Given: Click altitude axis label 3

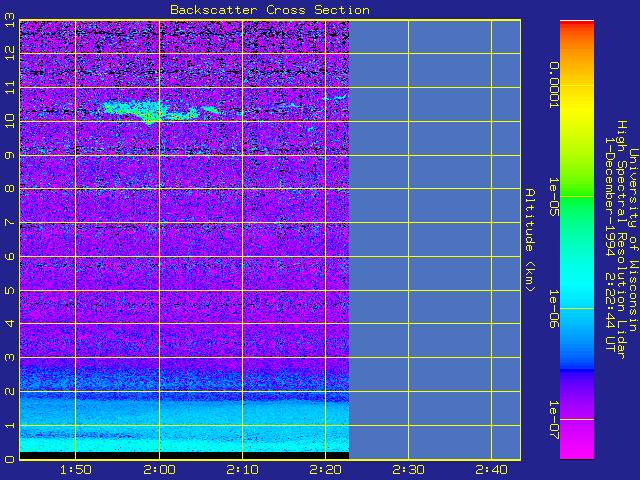Looking at the screenshot, I should tap(10, 358).
